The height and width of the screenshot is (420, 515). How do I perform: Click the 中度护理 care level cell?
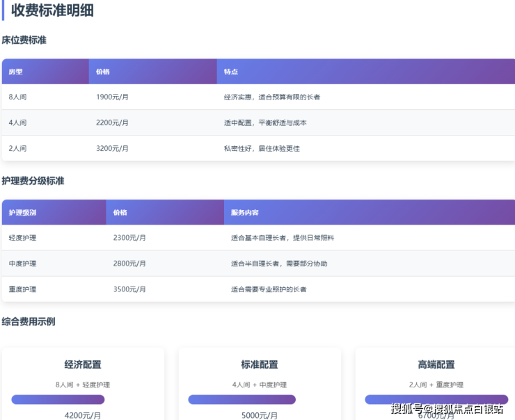(22, 264)
